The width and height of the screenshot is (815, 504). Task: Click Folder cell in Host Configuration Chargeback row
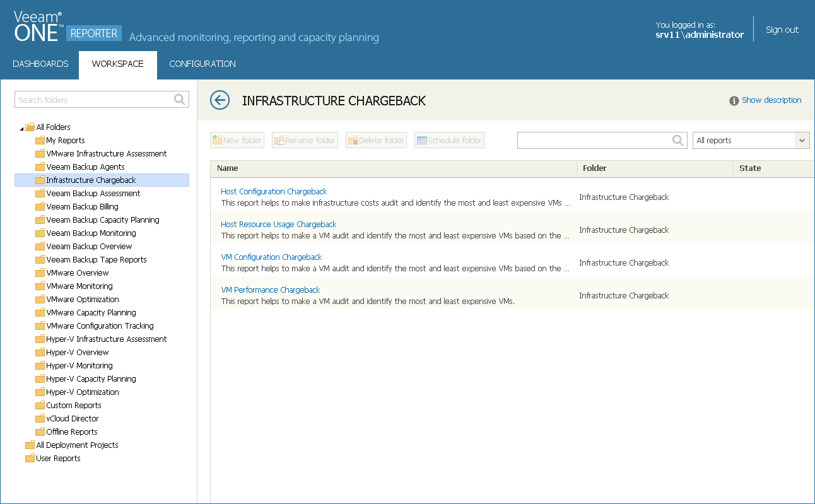point(624,197)
